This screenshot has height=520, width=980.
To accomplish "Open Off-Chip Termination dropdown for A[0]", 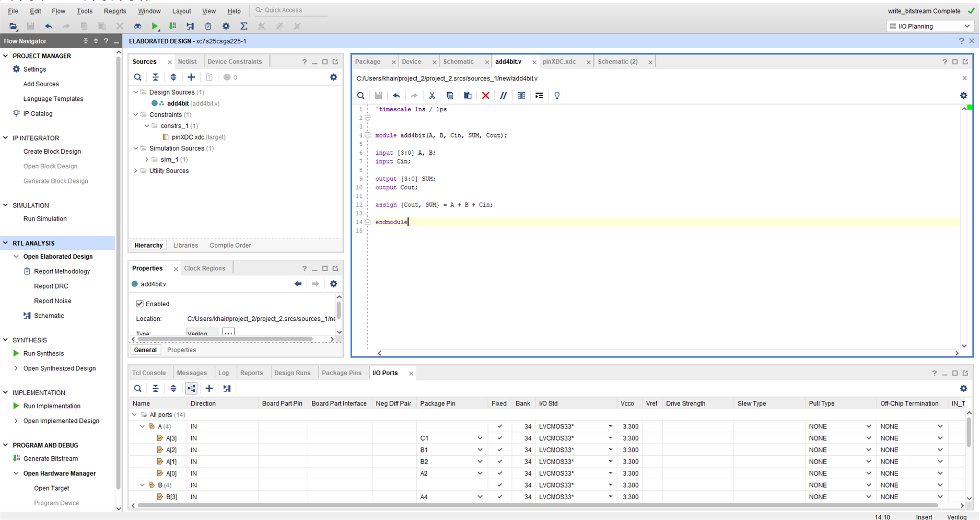I will [940, 473].
